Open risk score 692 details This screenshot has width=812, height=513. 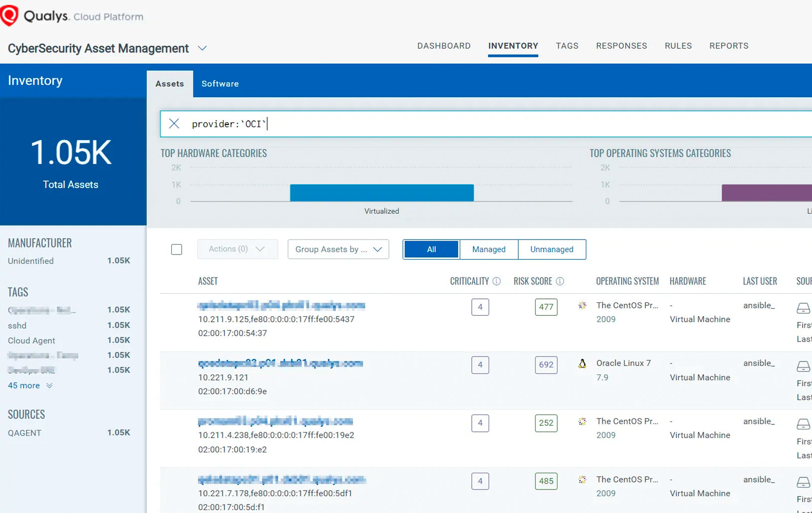coord(546,365)
